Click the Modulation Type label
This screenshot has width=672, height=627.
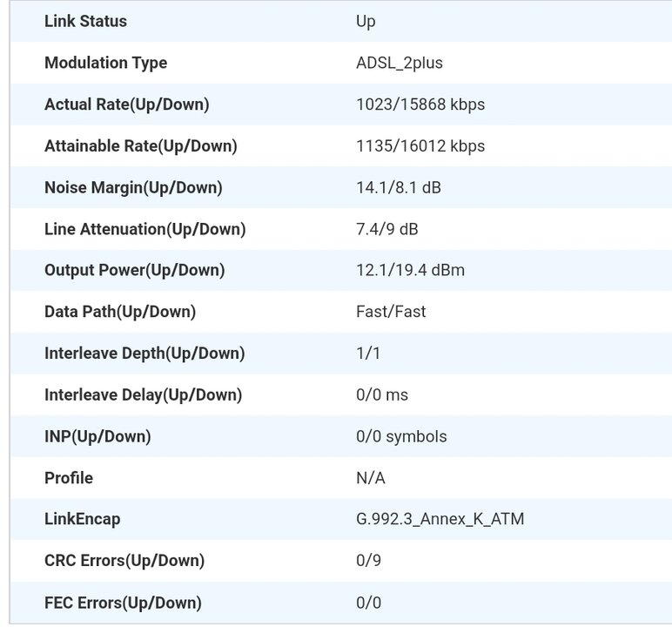coord(105,63)
